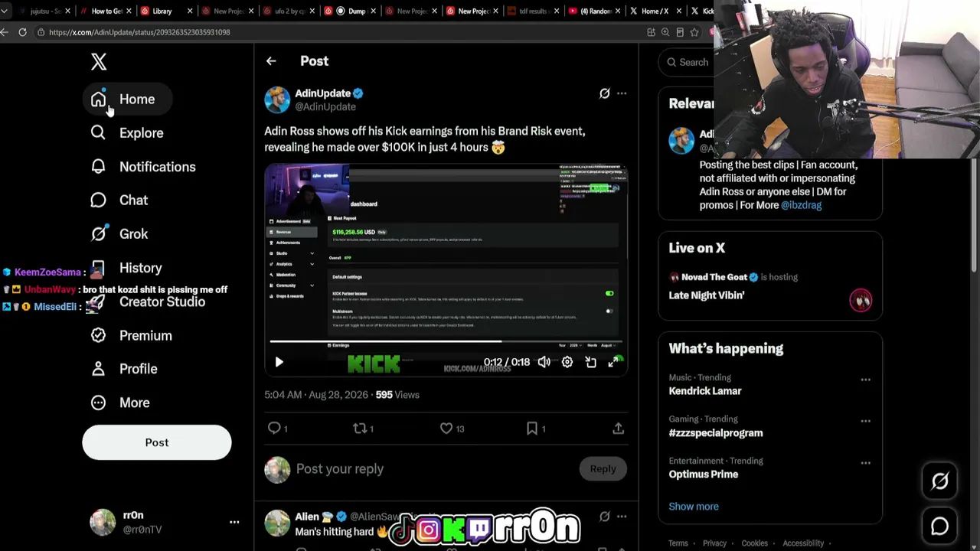Open AdinUpdate's profile avatar on the post
Screen dimensions: 980x551
(x=277, y=99)
